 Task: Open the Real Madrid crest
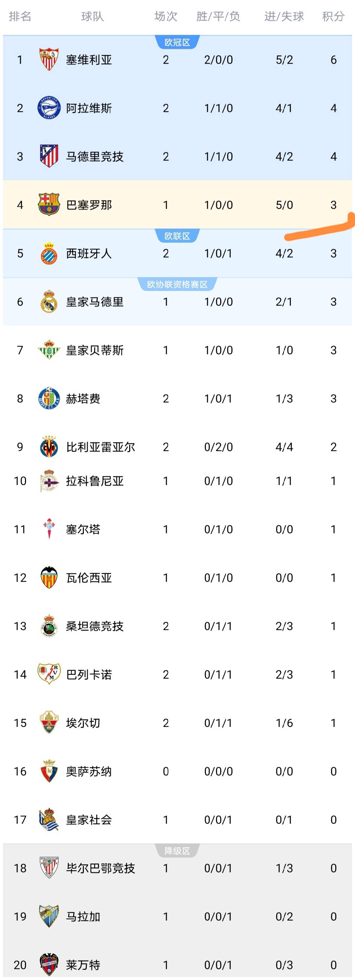[49, 301]
